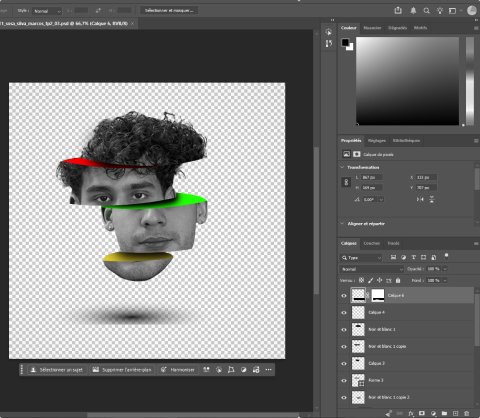Viewport: 480px width, 418px height.
Task: Toggle visibility of Noir et blanc 1 copie
Action: pyautogui.click(x=344, y=347)
